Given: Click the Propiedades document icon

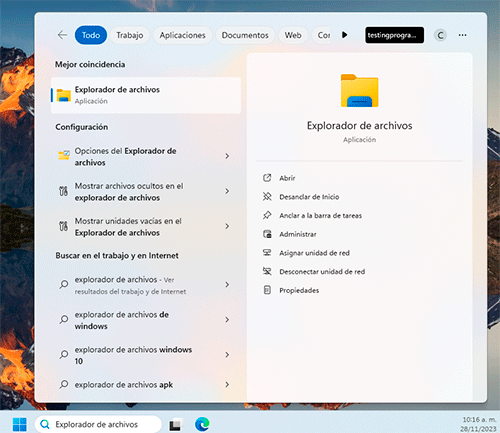Looking at the screenshot, I should tap(267, 290).
